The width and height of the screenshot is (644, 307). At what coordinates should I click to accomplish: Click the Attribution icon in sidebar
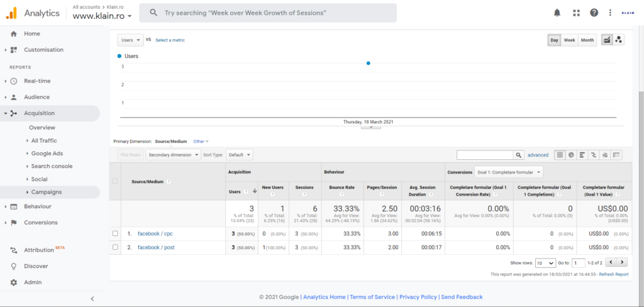pyautogui.click(x=14, y=250)
